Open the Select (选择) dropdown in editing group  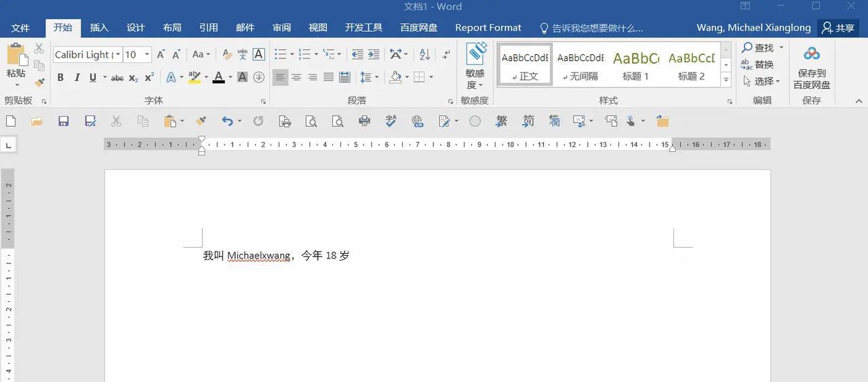[x=762, y=81]
